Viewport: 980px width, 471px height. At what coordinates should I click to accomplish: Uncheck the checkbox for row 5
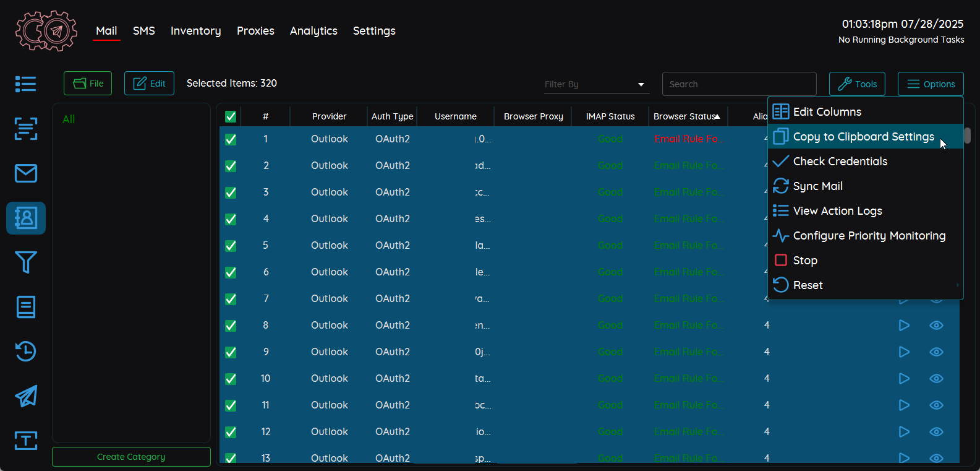pos(231,246)
